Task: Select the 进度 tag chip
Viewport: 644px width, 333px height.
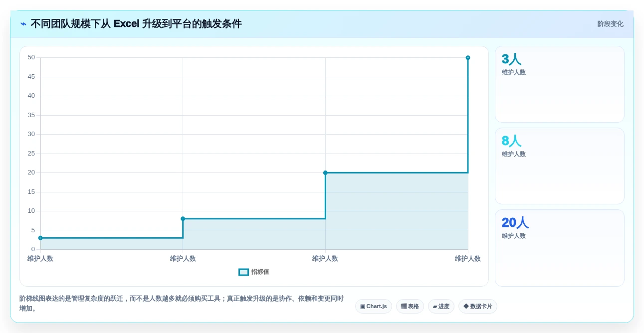Action: click(x=441, y=307)
